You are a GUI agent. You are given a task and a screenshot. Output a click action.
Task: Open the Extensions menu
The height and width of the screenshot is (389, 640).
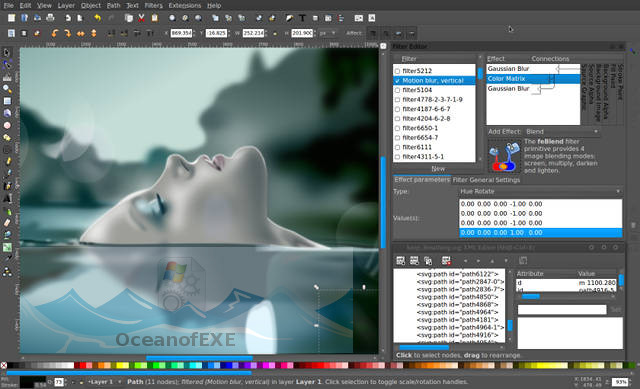point(184,5)
